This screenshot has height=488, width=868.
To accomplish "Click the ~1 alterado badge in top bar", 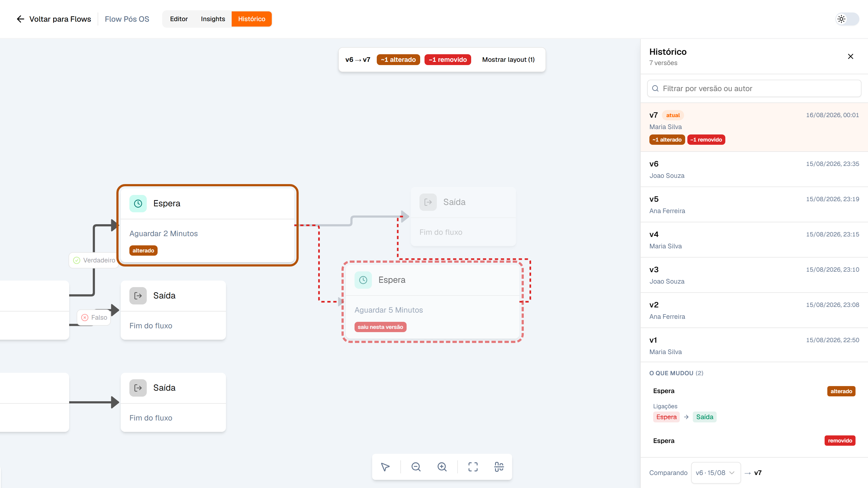I will tap(398, 60).
